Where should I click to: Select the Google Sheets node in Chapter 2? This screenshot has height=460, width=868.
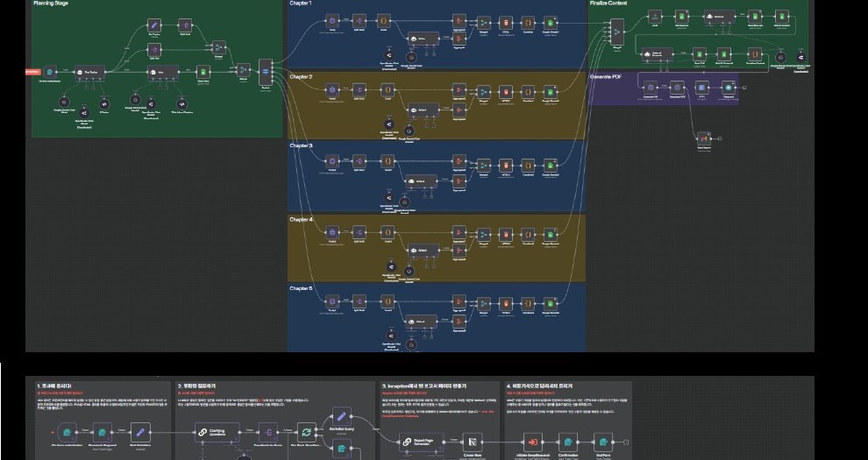click(x=551, y=92)
